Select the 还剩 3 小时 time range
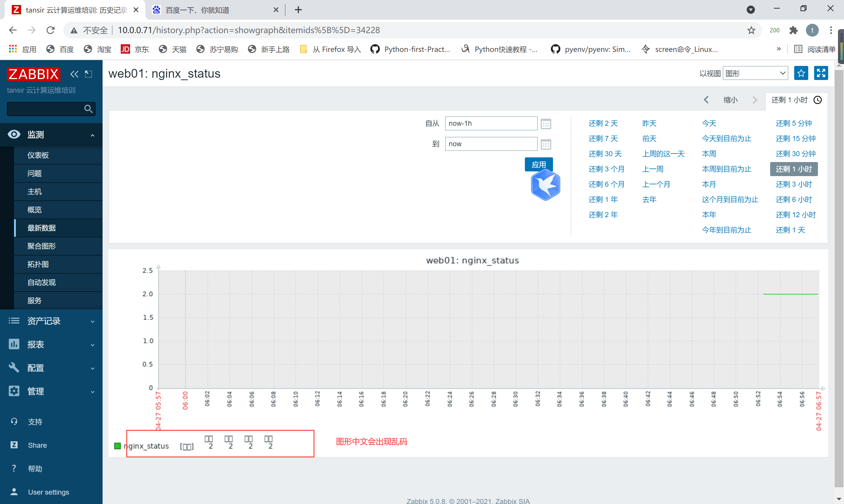The height and width of the screenshot is (504, 844). [x=793, y=184]
